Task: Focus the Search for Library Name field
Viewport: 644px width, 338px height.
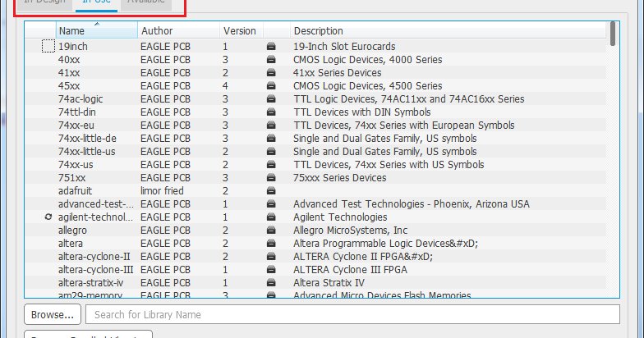Action: coord(353,315)
